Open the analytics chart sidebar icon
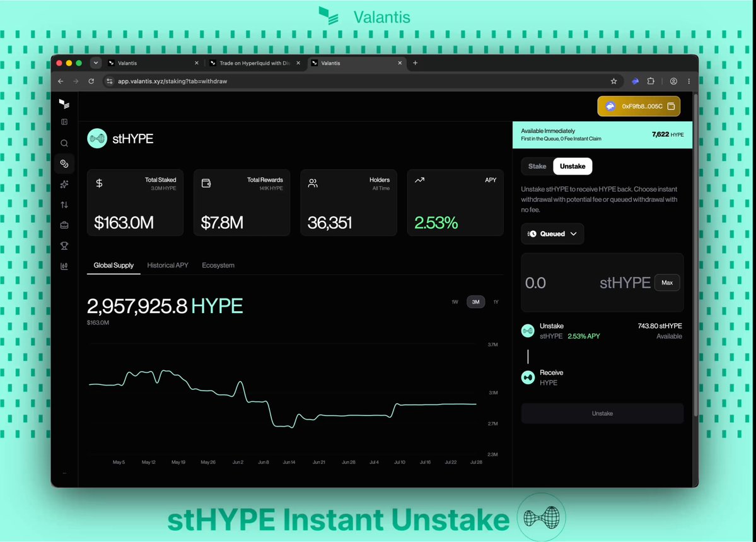 (x=64, y=266)
